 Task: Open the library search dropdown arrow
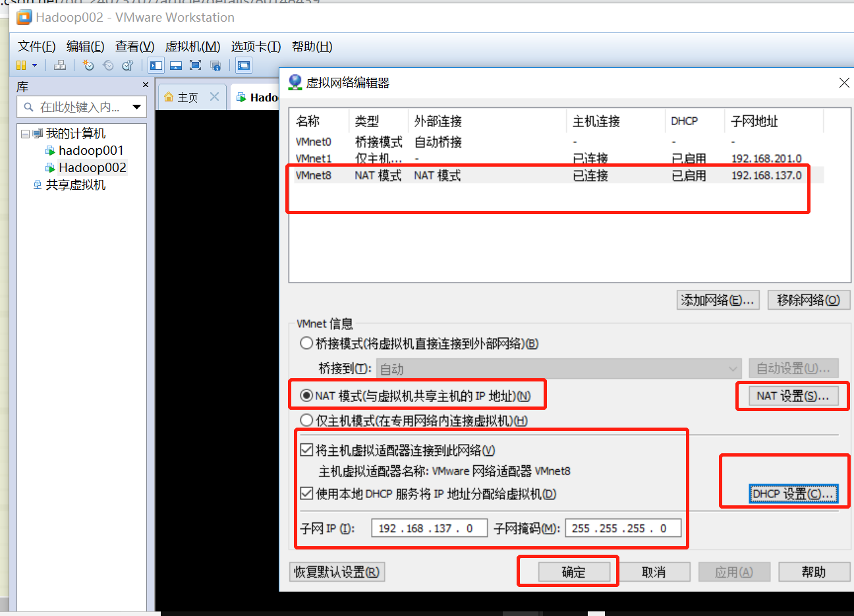[x=136, y=107]
